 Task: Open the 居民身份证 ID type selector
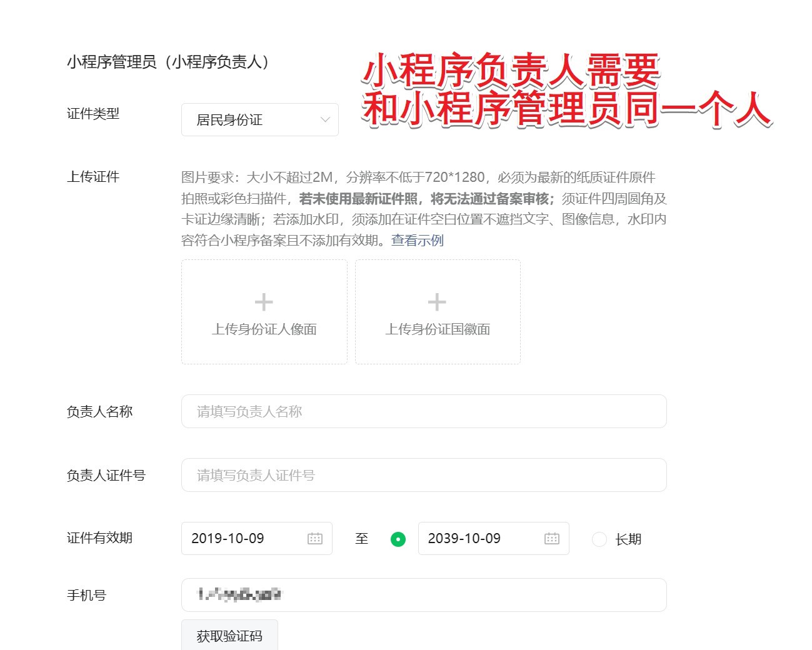[x=260, y=119]
